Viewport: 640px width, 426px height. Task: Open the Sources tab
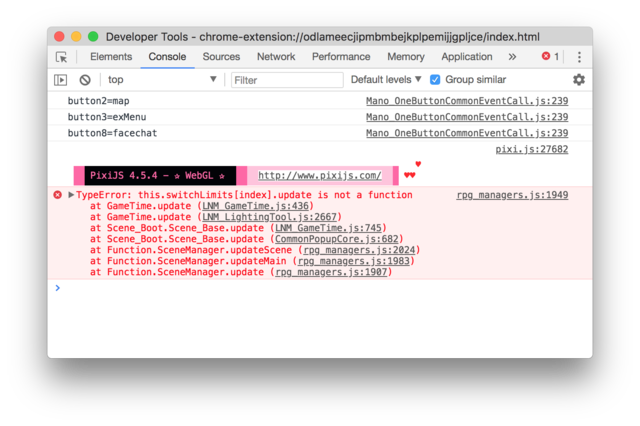click(x=221, y=57)
